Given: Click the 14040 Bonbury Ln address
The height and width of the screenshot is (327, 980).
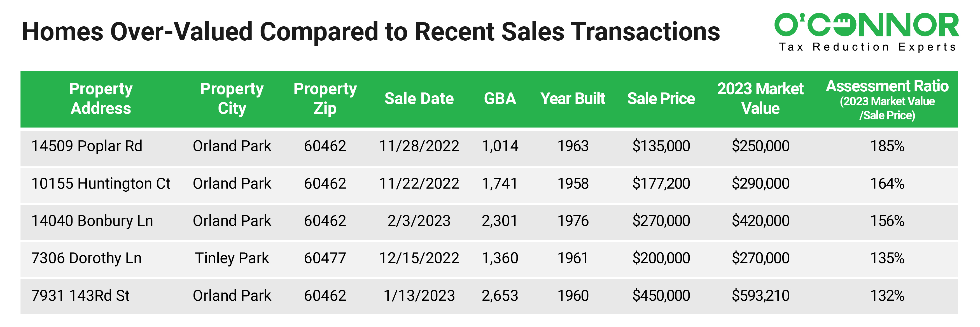Looking at the screenshot, I should 92,221.
